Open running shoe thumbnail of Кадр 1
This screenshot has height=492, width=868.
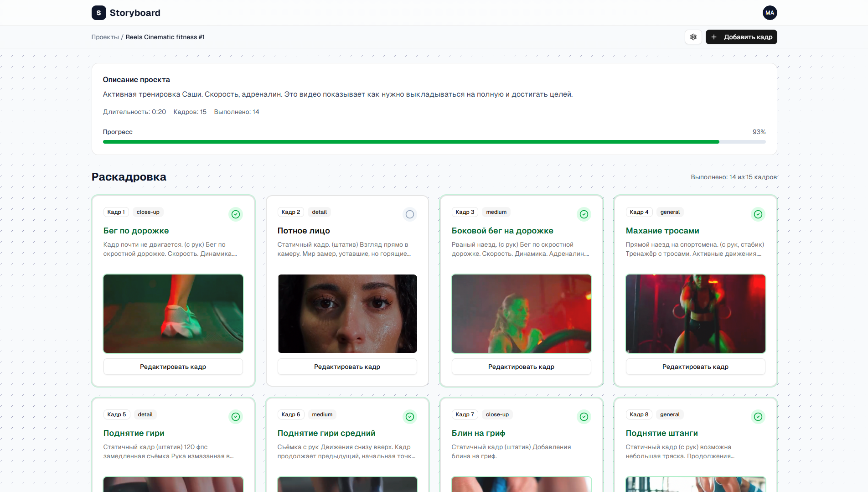tap(173, 314)
